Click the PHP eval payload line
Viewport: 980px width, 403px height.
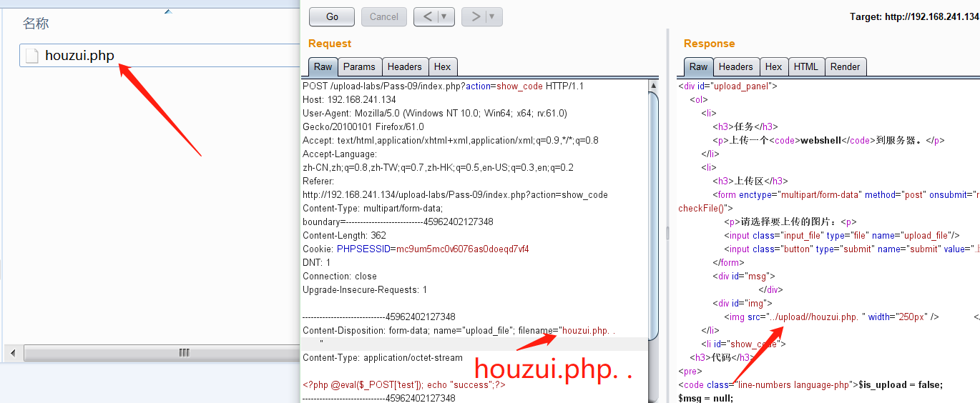[x=404, y=384]
